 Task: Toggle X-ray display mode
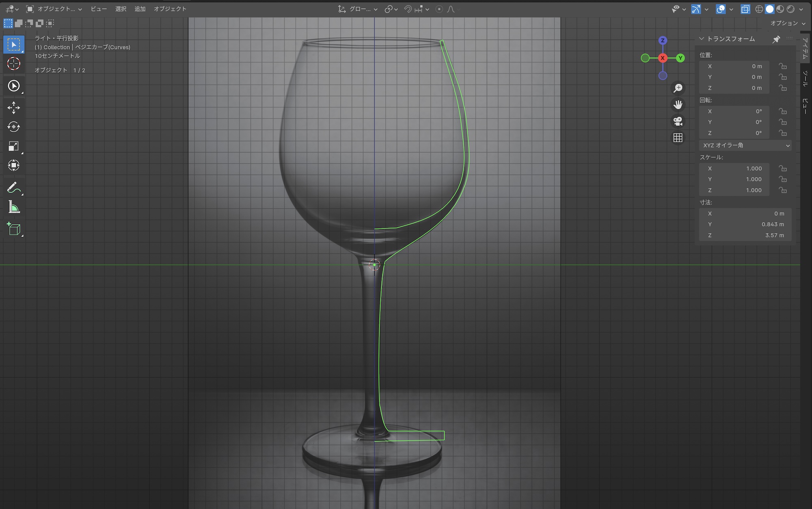[745, 9]
